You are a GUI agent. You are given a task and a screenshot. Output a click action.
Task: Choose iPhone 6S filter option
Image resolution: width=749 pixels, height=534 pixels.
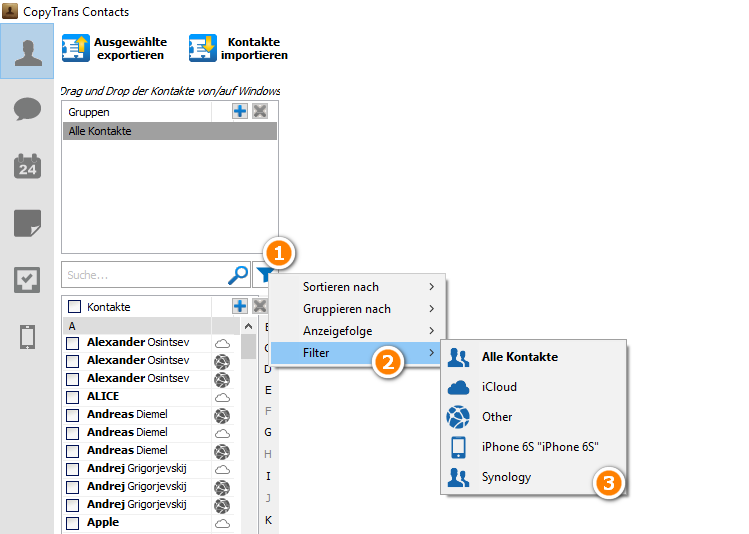coord(534,447)
